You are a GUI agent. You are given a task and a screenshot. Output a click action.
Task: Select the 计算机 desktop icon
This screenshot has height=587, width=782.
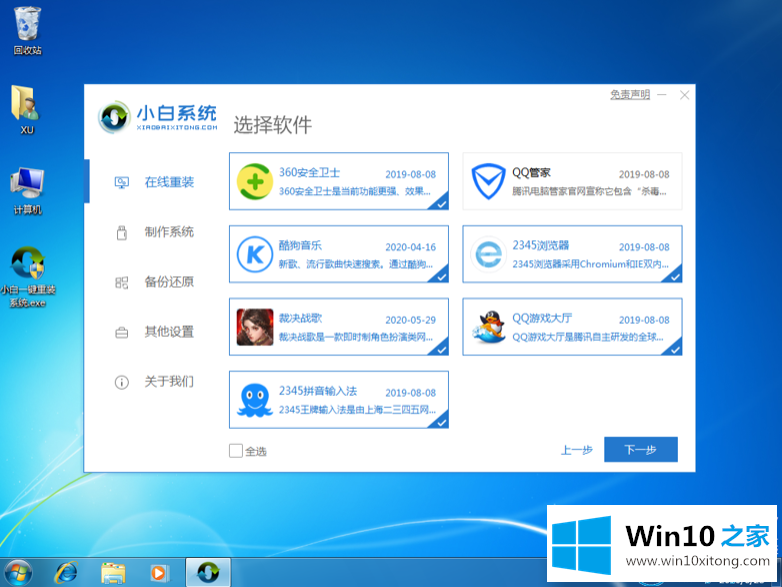click(27, 191)
